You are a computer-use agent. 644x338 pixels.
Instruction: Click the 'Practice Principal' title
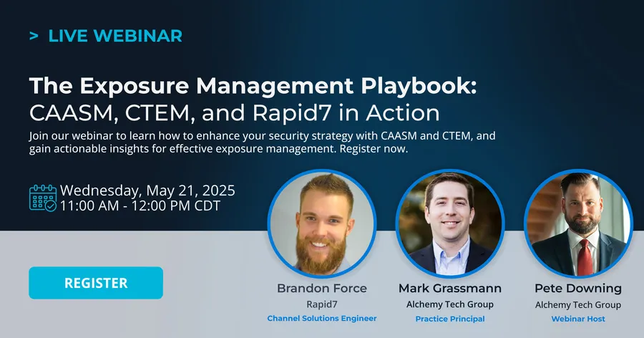point(450,319)
